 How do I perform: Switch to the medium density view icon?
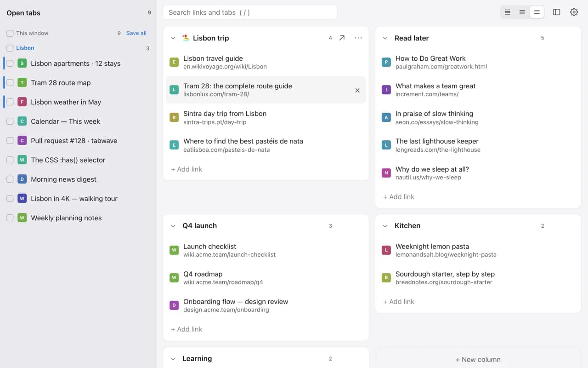pyautogui.click(x=522, y=12)
